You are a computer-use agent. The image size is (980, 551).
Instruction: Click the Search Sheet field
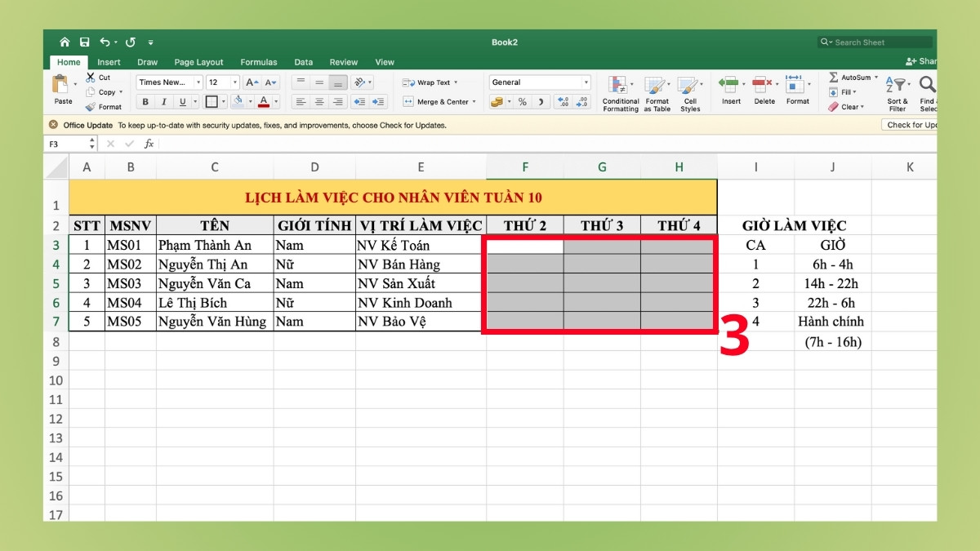click(x=874, y=42)
